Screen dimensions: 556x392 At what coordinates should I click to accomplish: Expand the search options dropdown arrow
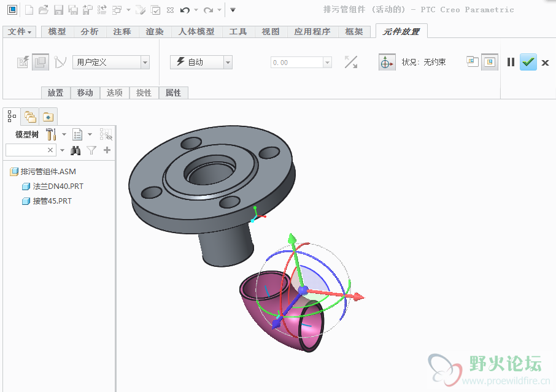click(62, 150)
